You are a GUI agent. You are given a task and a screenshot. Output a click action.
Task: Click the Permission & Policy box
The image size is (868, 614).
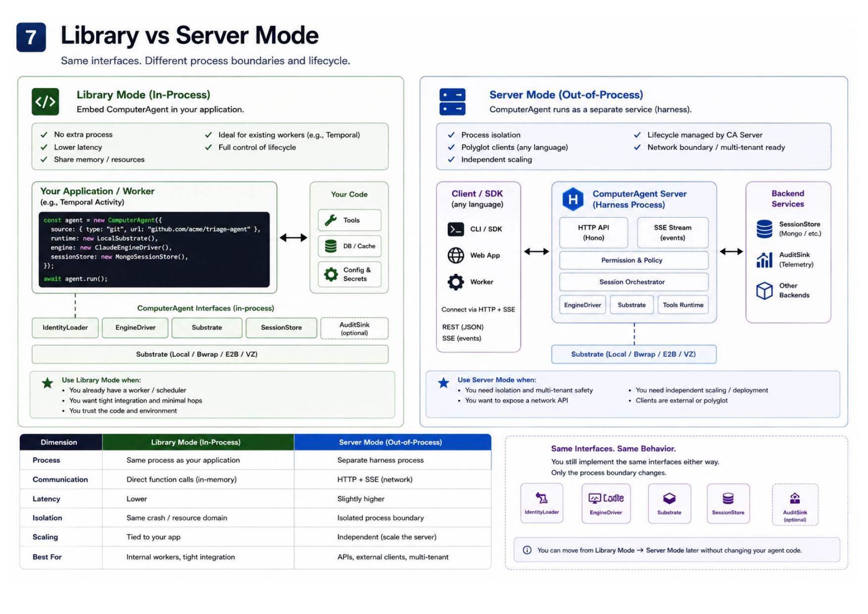click(634, 260)
